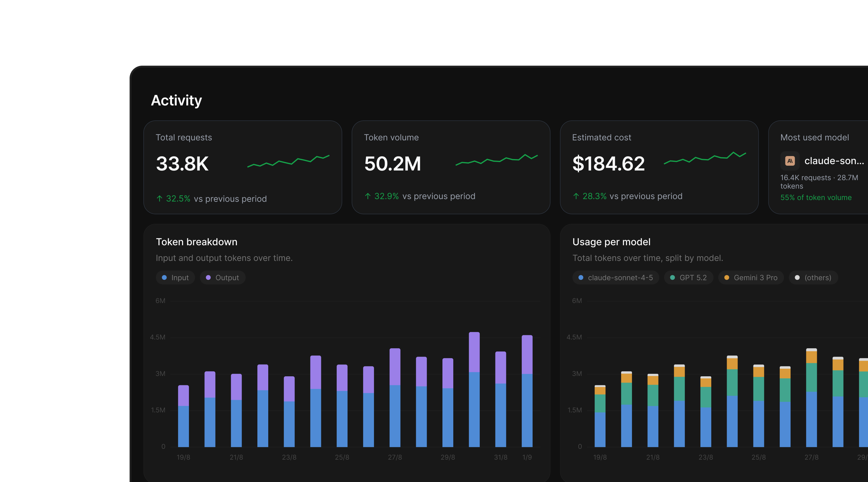
Task: Toggle the claude-sonnet-4-5 legend pill
Action: coord(616,277)
